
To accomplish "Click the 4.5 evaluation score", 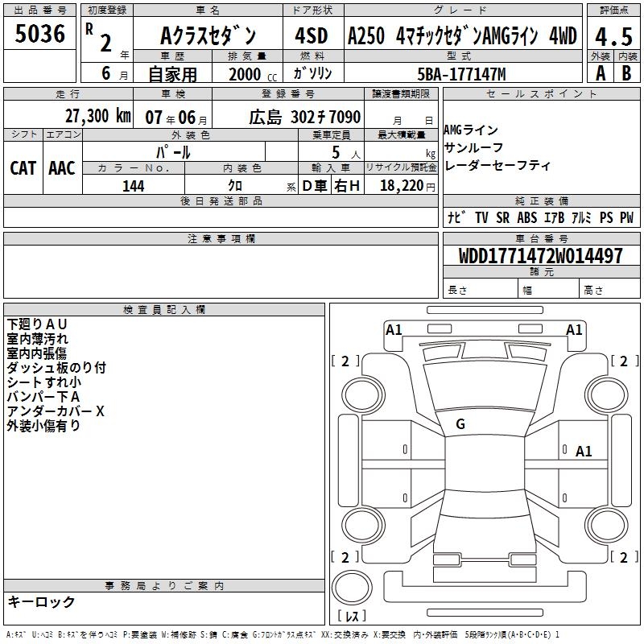I will pos(612,36).
